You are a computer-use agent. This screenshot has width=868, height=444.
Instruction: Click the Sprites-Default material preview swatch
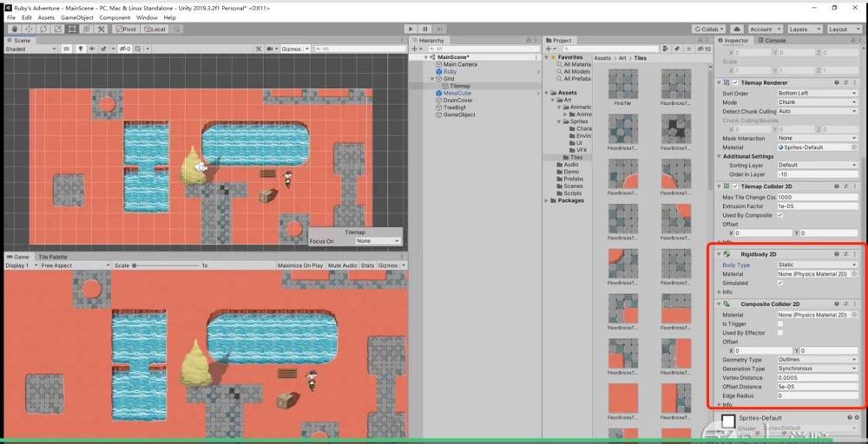point(728,421)
